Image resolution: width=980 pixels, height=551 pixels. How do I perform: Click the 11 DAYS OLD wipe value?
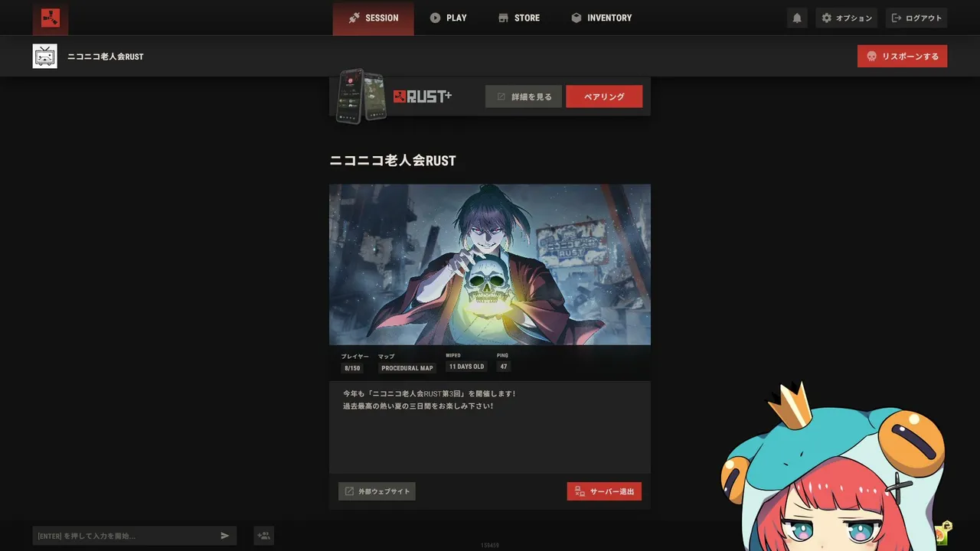click(x=466, y=367)
